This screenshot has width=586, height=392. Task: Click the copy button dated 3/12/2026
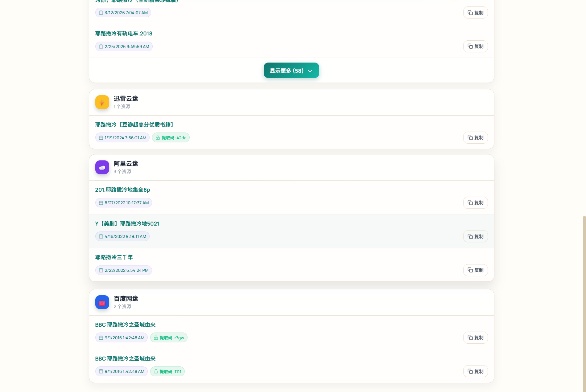[x=475, y=13]
